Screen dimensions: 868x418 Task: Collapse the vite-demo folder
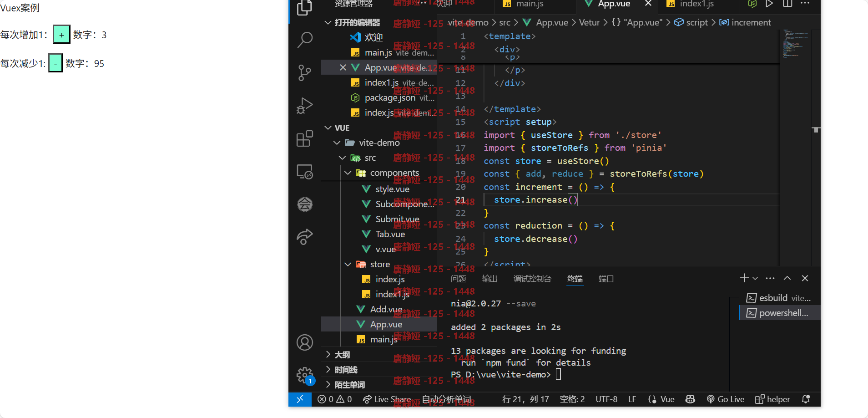point(379,143)
